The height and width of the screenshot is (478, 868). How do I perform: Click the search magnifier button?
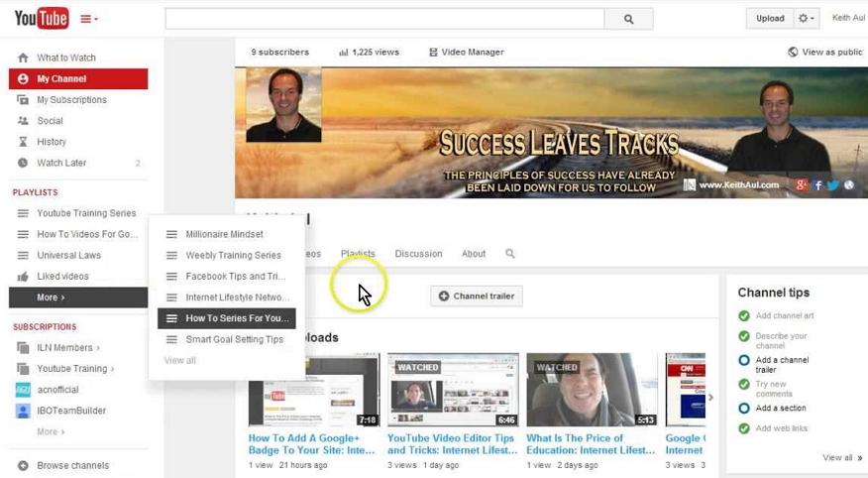(x=629, y=19)
